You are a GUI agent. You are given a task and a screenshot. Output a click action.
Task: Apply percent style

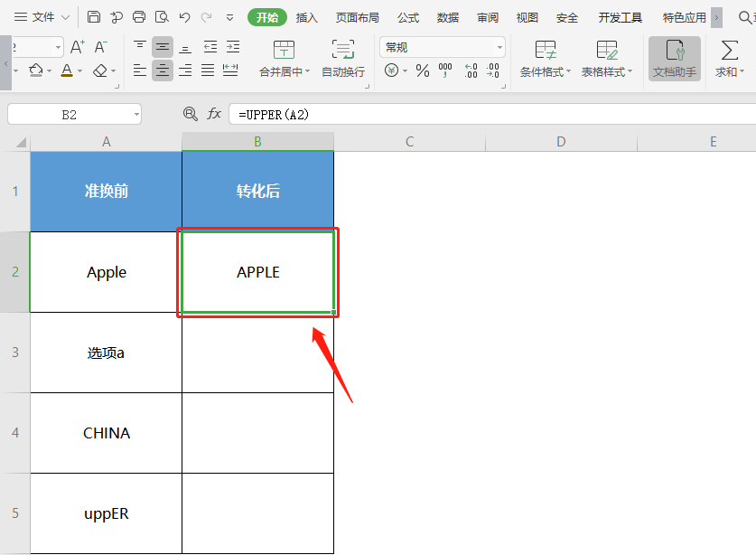[x=423, y=71]
